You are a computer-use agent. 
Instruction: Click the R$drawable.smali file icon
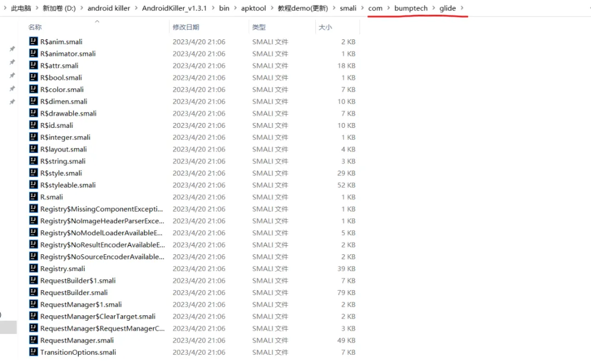pyautogui.click(x=33, y=113)
